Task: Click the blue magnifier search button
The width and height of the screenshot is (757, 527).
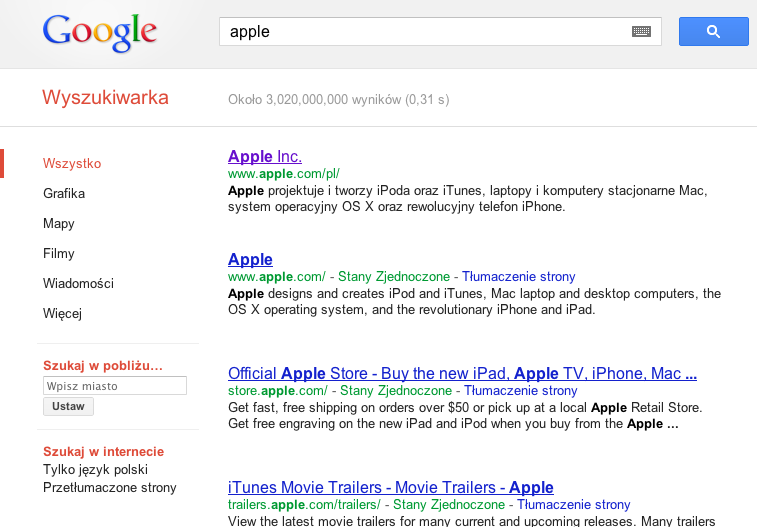Action: pos(714,32)
